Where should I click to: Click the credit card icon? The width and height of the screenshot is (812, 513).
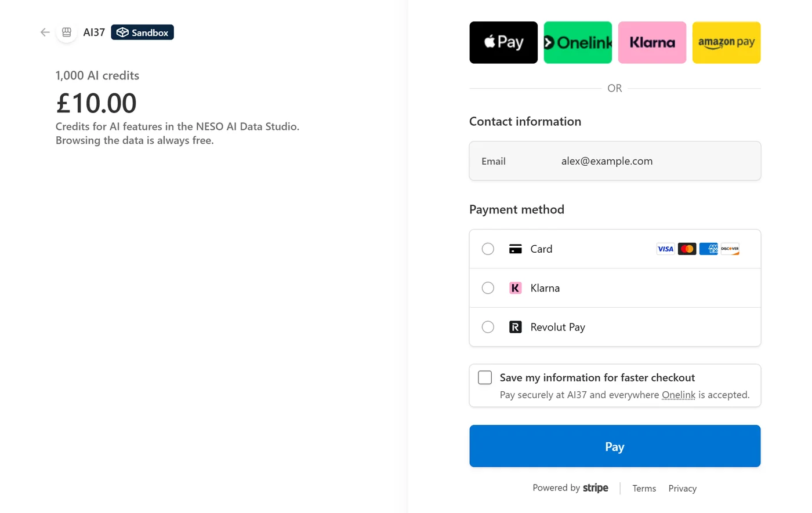point(515,249)
